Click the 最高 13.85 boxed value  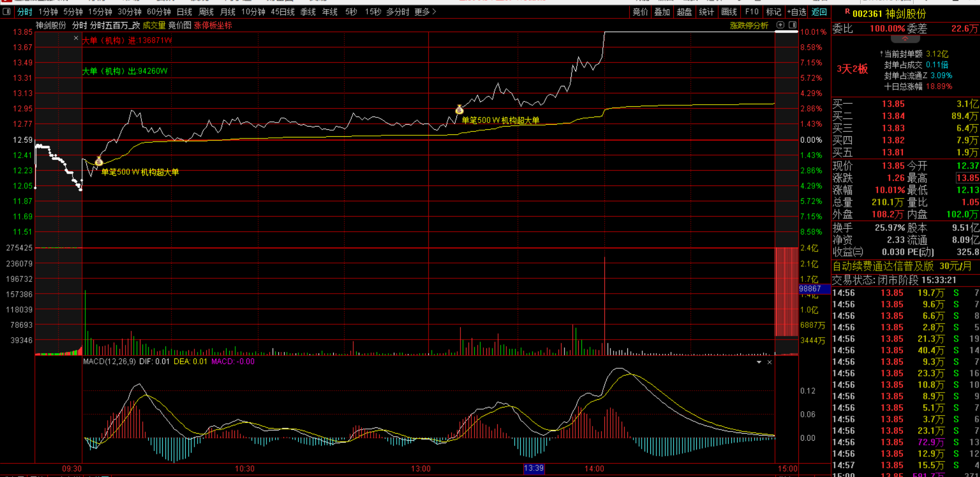click(968, 178)
